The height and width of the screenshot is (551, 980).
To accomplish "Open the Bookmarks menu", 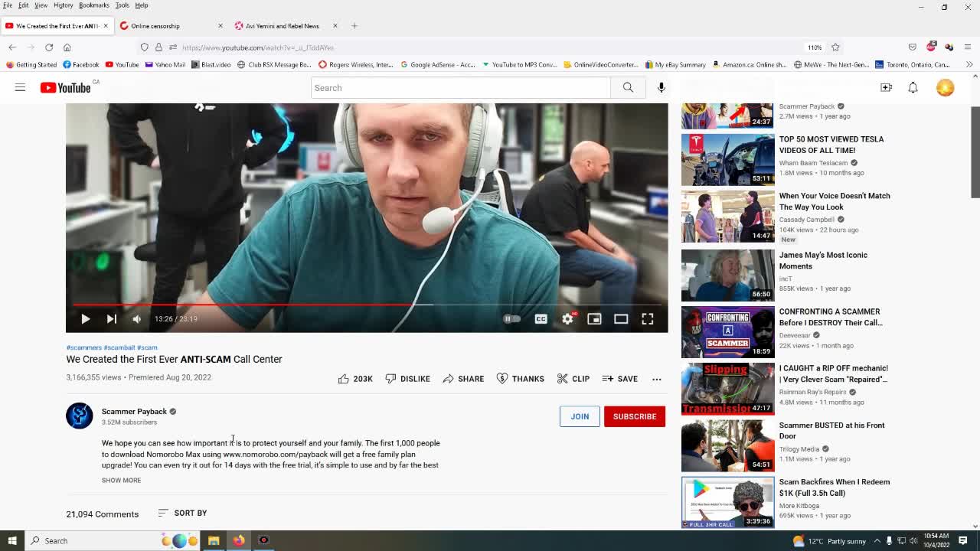I will 94,5.
